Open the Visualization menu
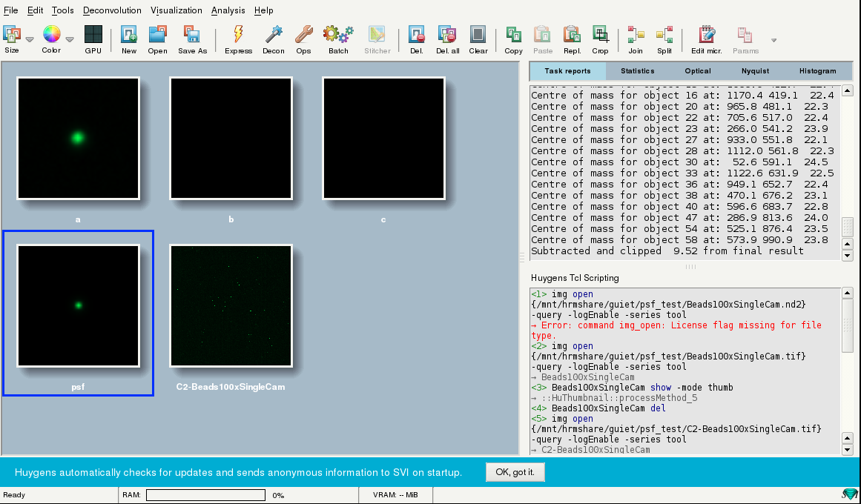Image resolution: width=861 pixels, height=504 pixels. pyautogui.click(x=177, y=10)
